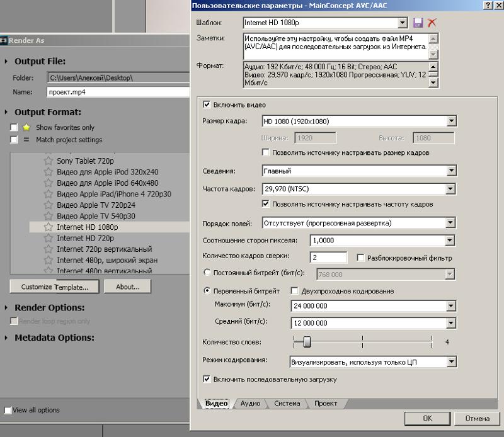
Task: Collapse the Output Format section
Action: (x=6, y=112)
